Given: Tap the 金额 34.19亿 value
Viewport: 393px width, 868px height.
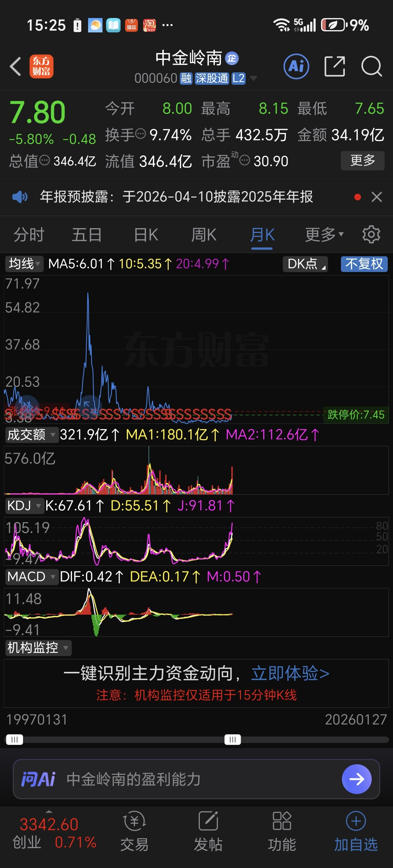Looking at the screenshot, I should coord(341,135).
